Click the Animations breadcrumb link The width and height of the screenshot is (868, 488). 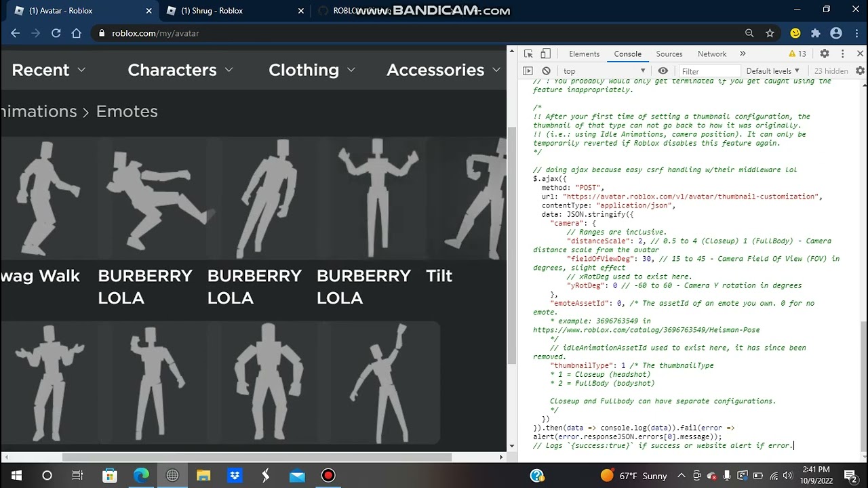click(39, 111)
